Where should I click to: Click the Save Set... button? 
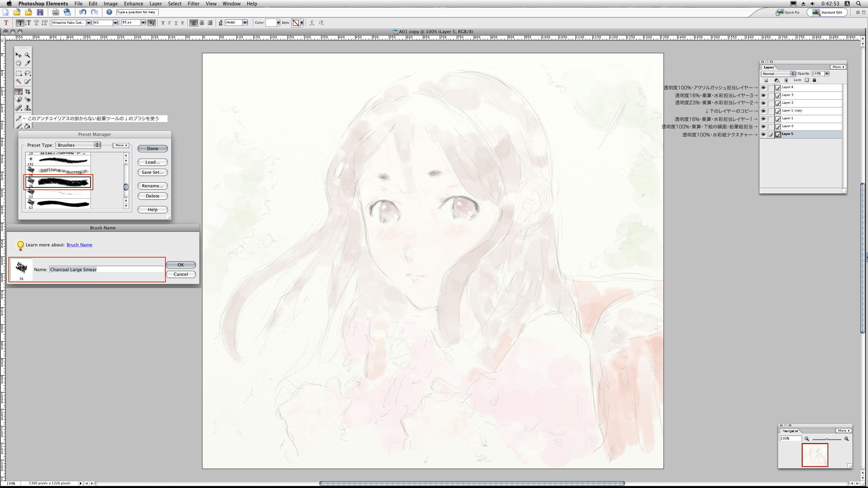click(x=153, y=172)
